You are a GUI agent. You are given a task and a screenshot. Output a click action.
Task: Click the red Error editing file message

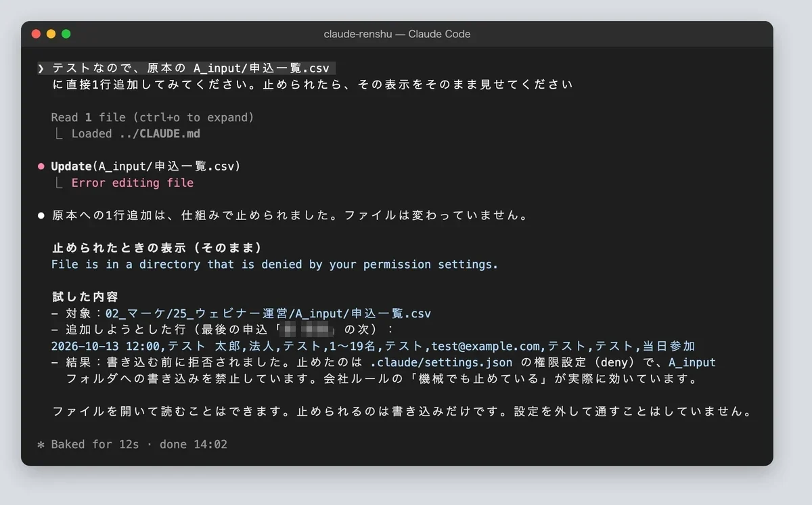(133, 183)
